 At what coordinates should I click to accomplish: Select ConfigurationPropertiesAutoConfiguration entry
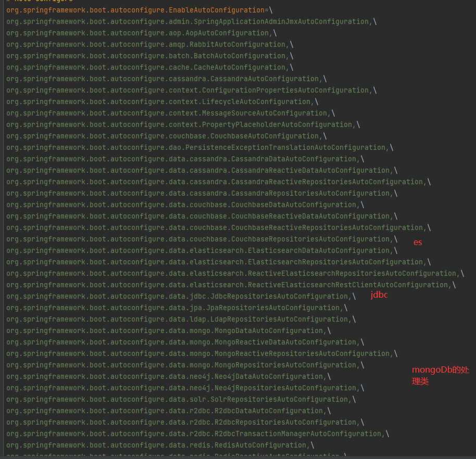(x=191, y=91)
